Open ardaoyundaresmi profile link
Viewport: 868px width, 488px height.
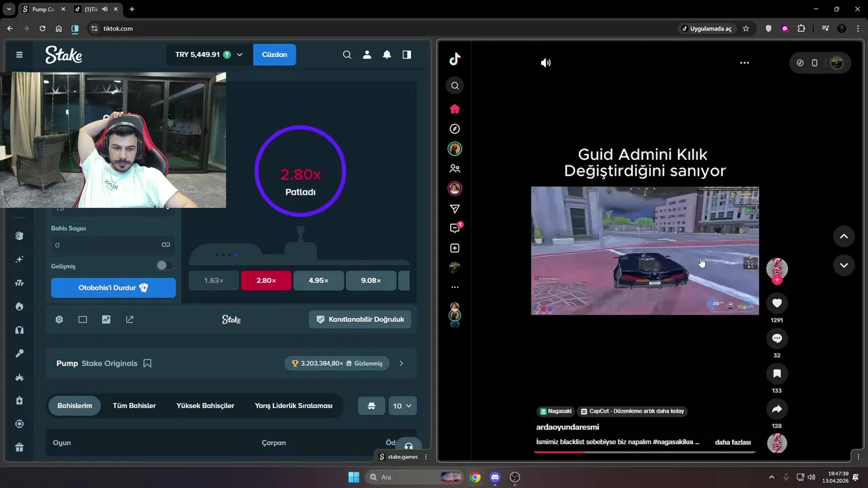pyautogui.click(x=568, y=427)
